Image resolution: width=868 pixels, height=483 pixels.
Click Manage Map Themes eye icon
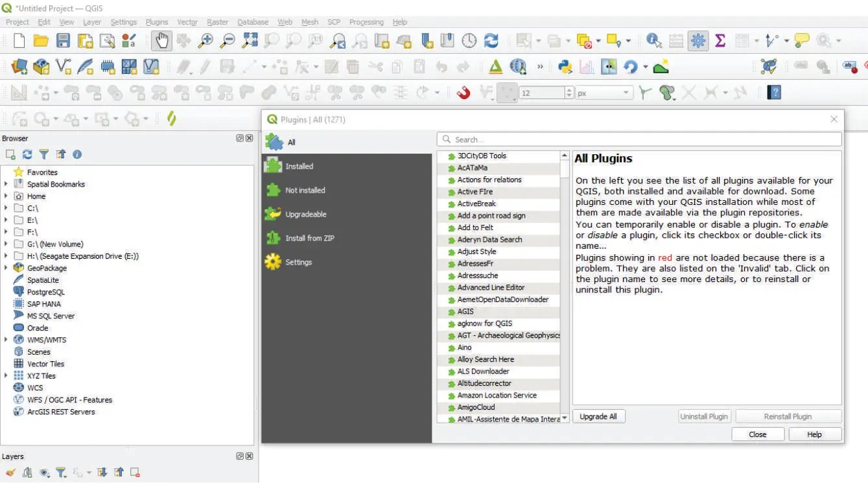(x=44, y=473)
